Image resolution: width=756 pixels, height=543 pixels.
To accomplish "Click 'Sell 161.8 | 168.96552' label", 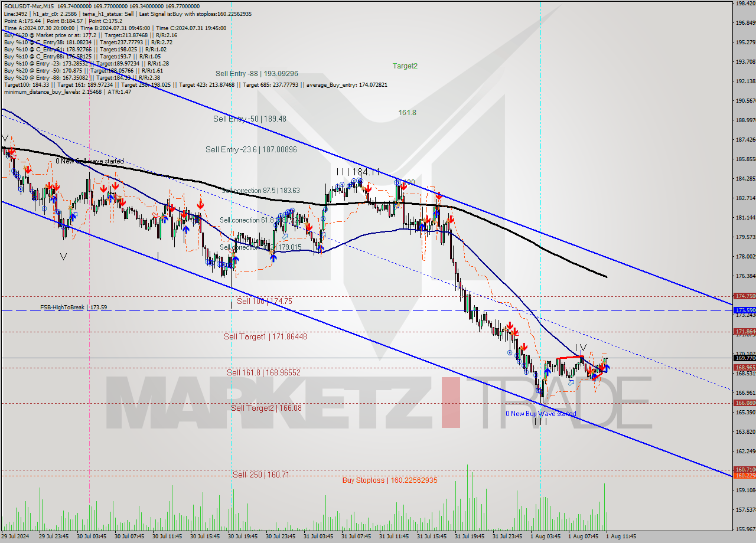I will point(264,372).
